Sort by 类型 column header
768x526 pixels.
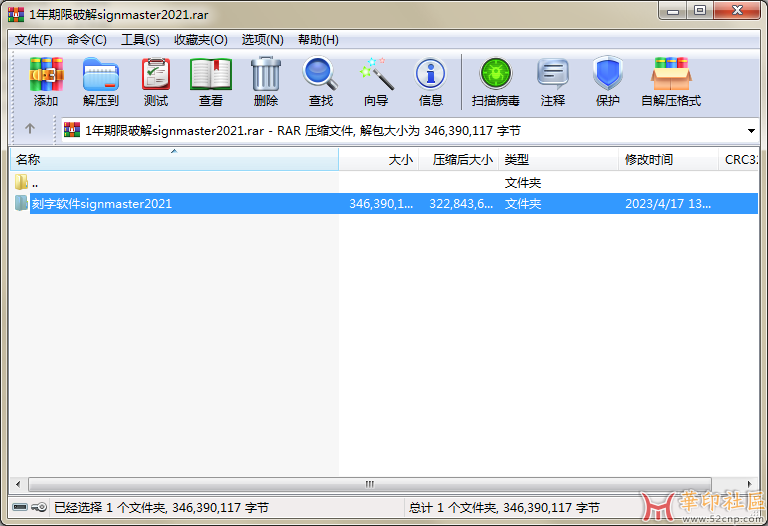(x=558, y=160)
